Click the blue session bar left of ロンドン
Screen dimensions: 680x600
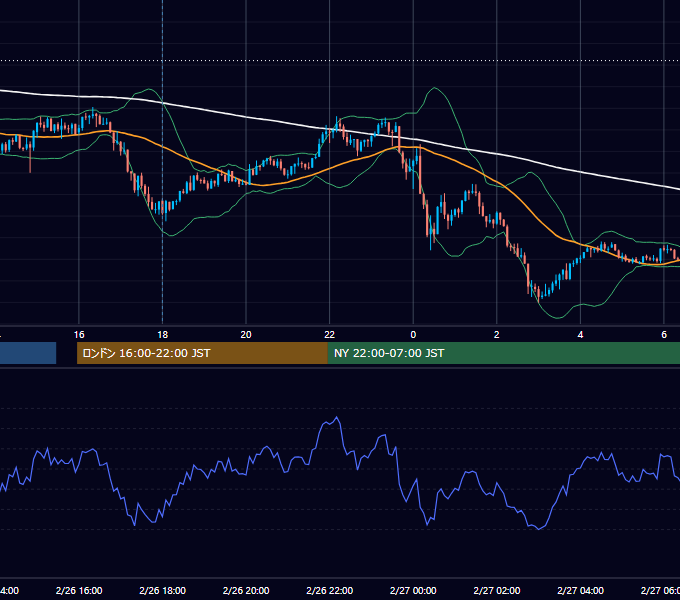pyautogui.click(x=28, y=353)
